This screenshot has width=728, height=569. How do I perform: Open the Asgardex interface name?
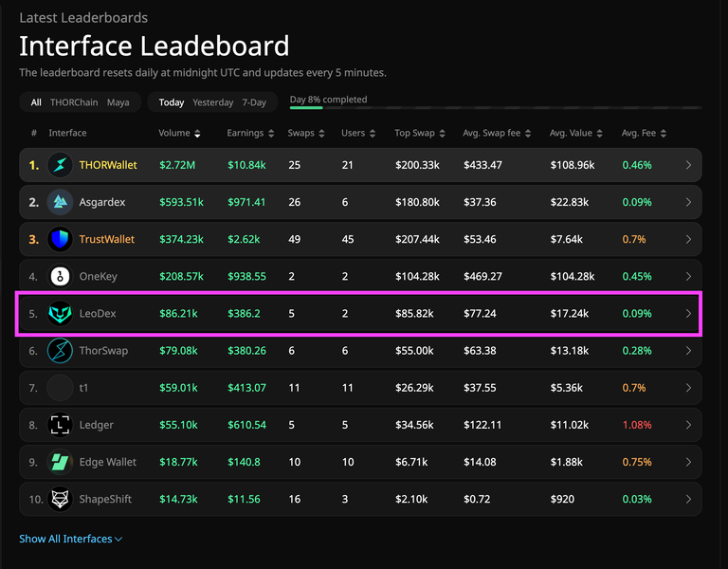102,203
